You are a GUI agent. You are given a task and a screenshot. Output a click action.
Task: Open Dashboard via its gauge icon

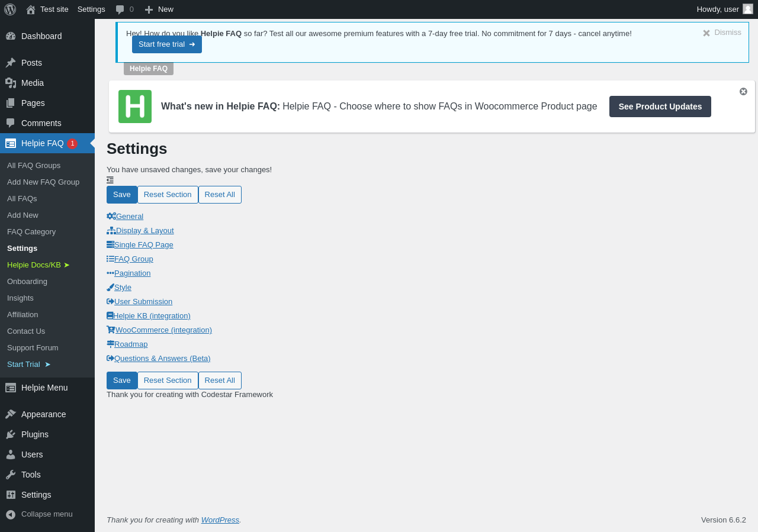pos(11,36)
